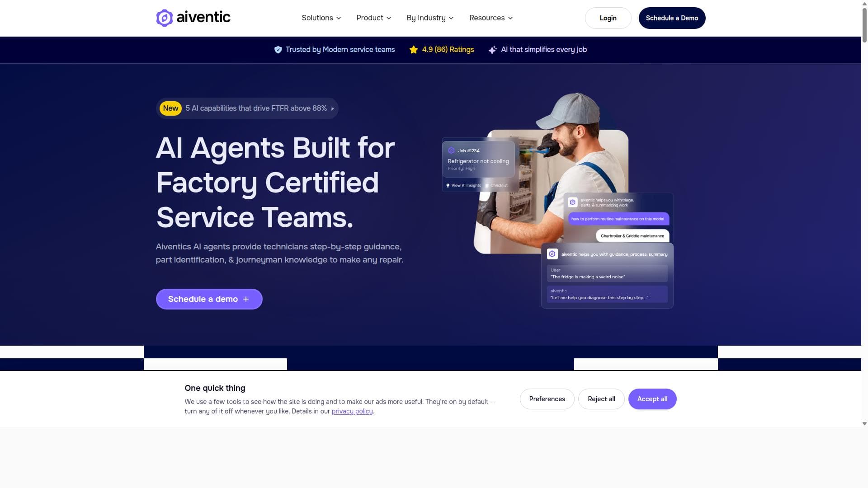Click the aiventic icon in the triage chat card
Viewport: 868px width, 488px height.
(573, 202)
